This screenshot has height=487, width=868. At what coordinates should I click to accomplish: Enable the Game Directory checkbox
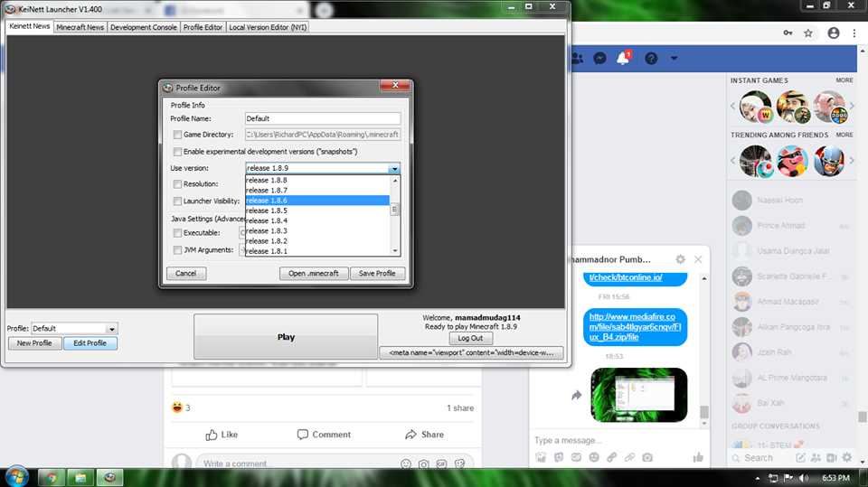(177, 135)
